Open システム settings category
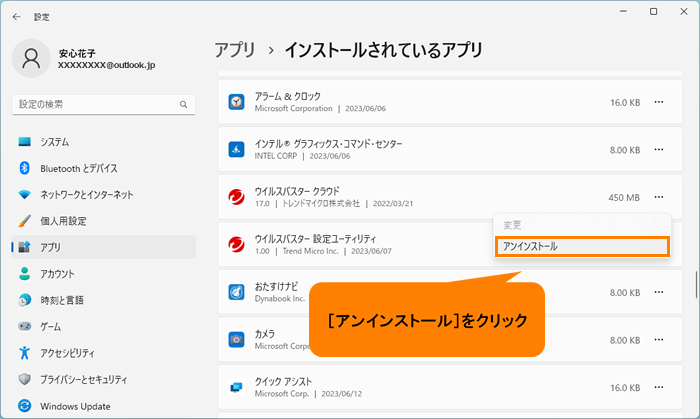700x419 pixels. (104, 142)
